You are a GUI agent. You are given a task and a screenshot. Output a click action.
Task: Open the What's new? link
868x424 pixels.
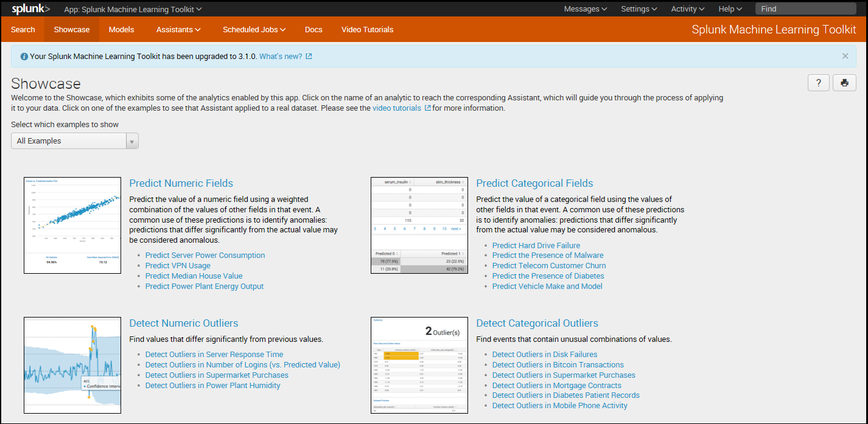285,57
